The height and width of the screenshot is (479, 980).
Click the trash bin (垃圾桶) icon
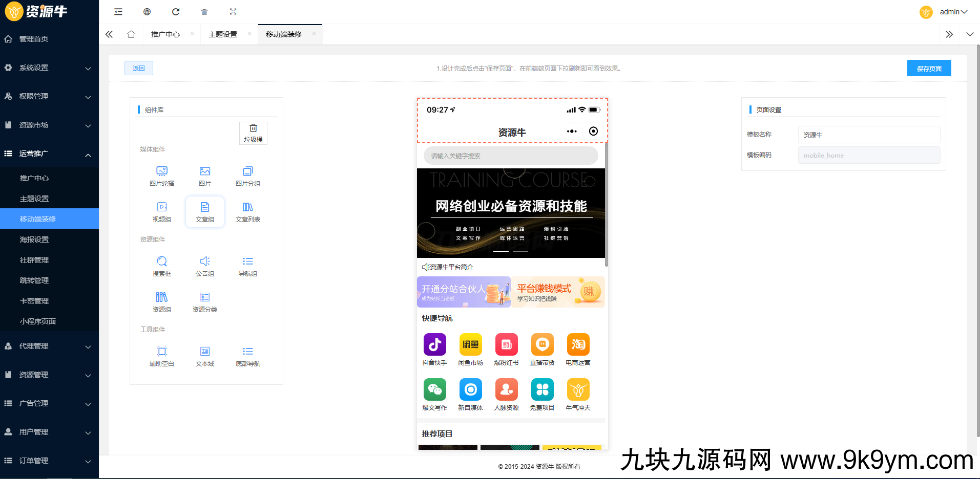[253, 133]
